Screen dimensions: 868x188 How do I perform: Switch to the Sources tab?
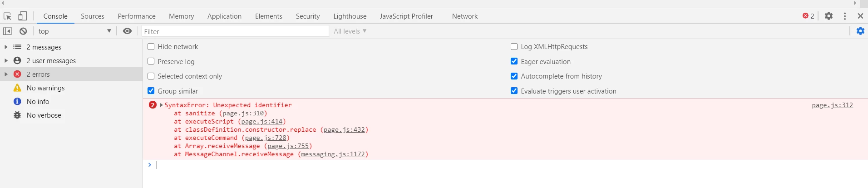tap(93, 16)
